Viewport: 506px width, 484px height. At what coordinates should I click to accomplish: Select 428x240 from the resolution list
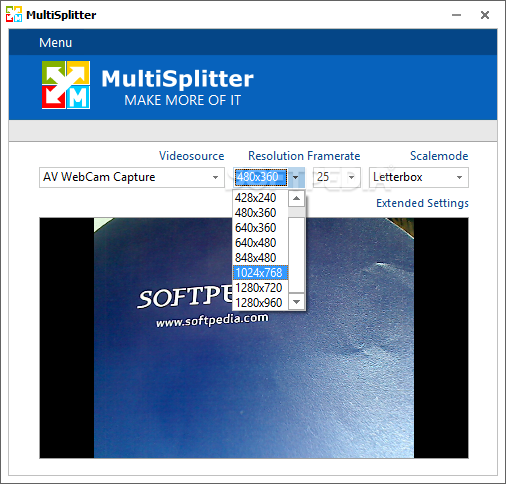click(260, 198)
